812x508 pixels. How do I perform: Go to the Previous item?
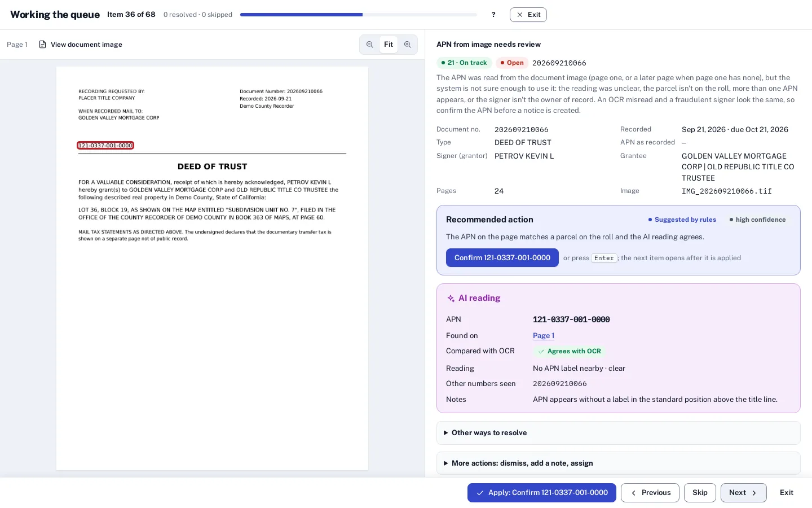[x=650, y=493]
